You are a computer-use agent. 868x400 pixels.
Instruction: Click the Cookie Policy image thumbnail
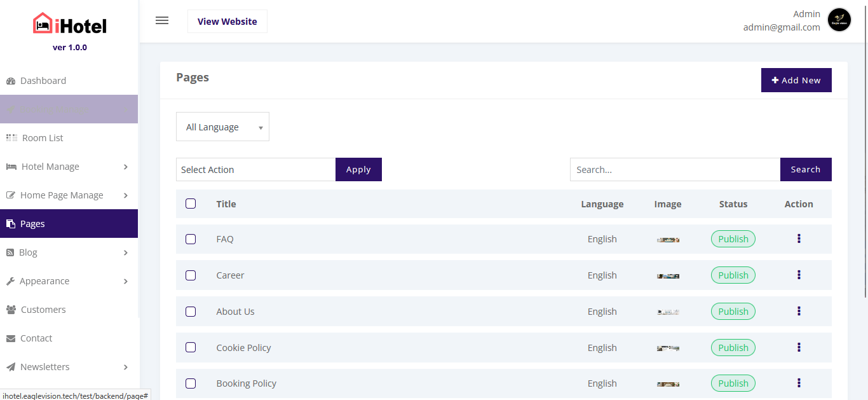[x=668, y=348]
